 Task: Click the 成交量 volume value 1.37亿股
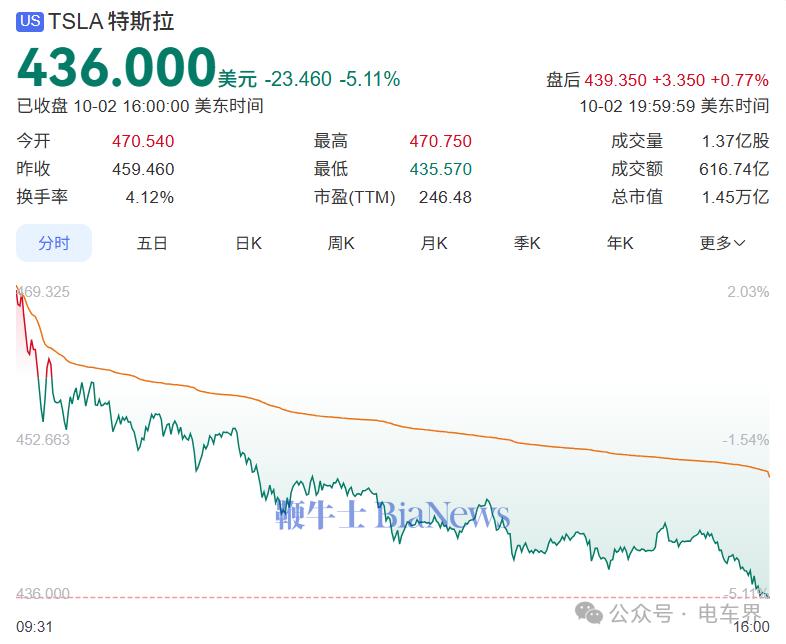[x=734, y=142]
